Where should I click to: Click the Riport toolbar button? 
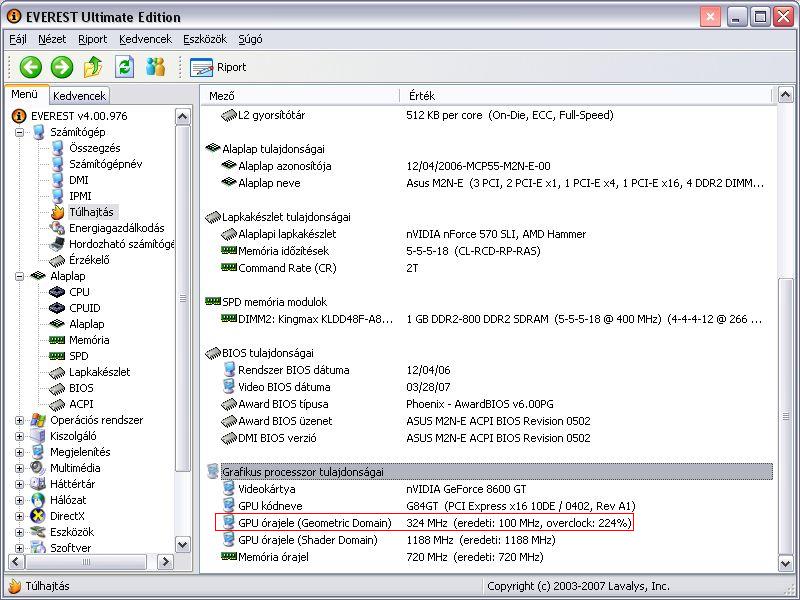coord(218,67)
